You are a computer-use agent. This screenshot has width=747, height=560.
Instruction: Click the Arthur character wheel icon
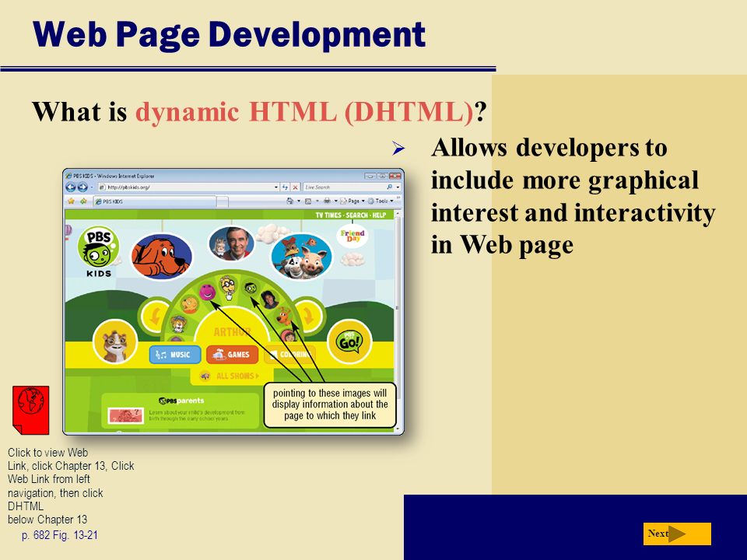tap(229, 287)
